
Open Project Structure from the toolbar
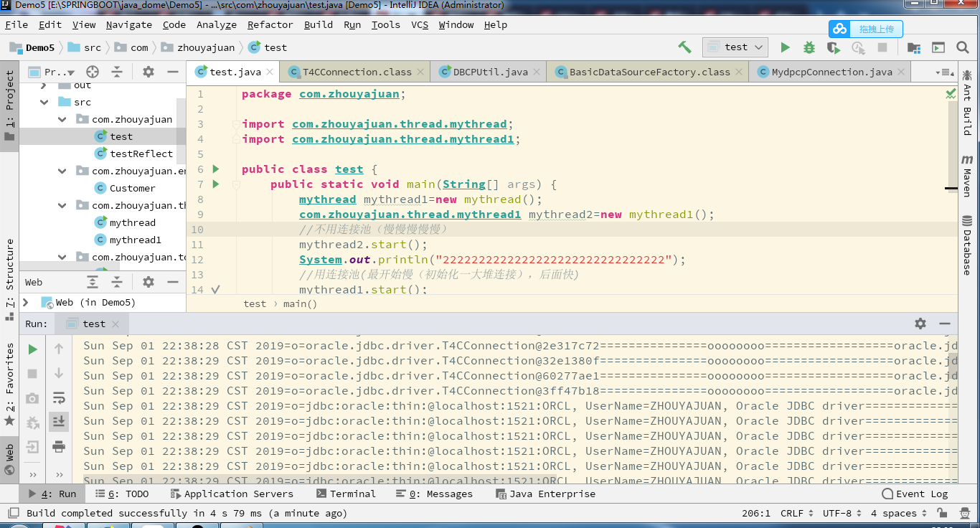914,47
